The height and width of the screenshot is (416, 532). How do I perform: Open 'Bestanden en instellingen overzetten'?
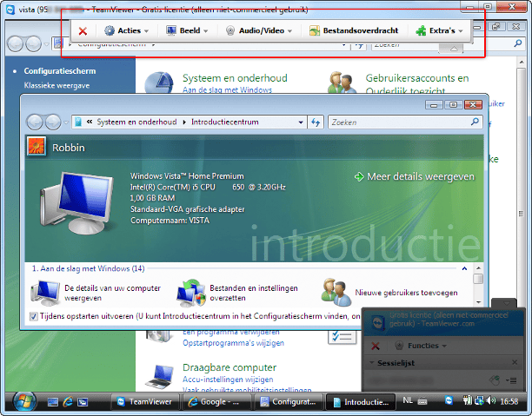pyautogui.click(x=236, y=293)
